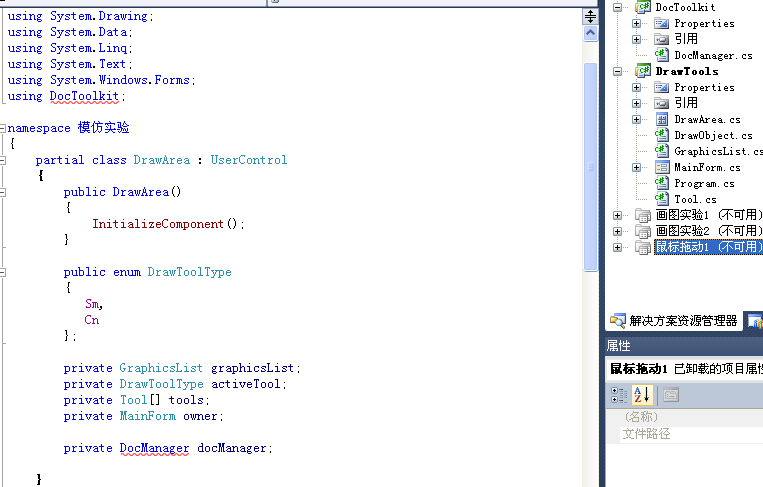Click the DocToolkit project name

tap(685, 7)
